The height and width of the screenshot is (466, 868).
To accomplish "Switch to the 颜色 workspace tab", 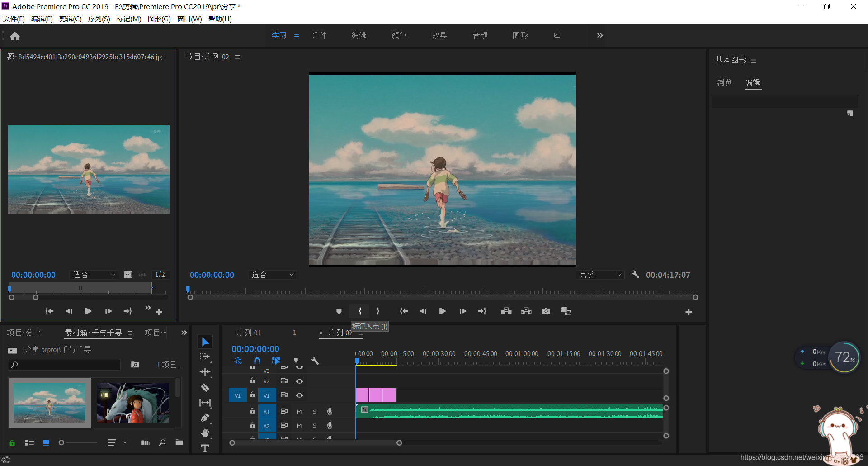I will point(399,35).
